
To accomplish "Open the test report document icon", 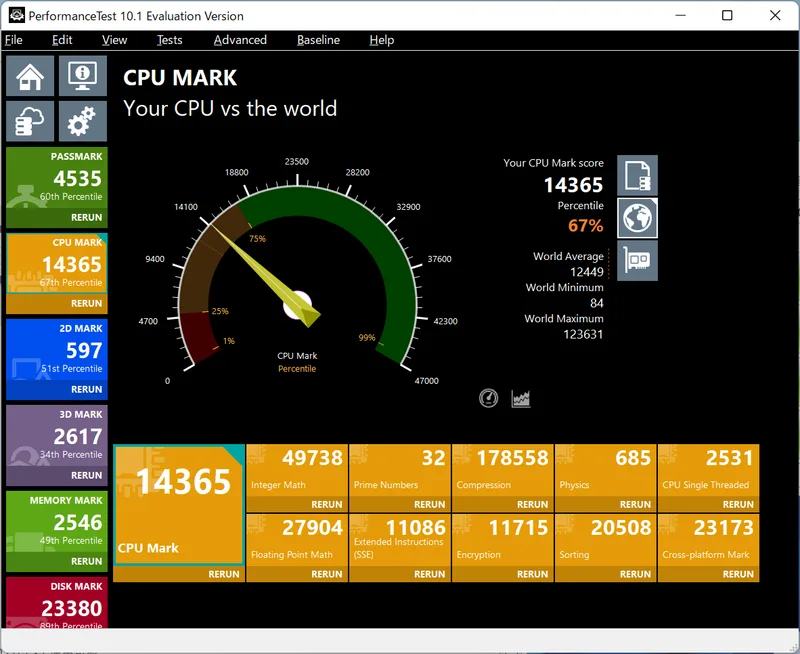I will 637,174.
